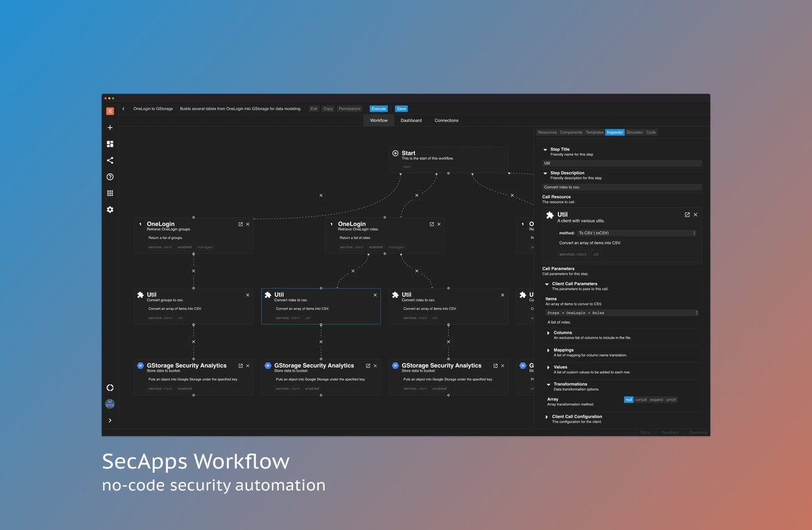The image size is (812, 530).
Task: Click the user avatar in the sidebar
Action: point(110,404)
